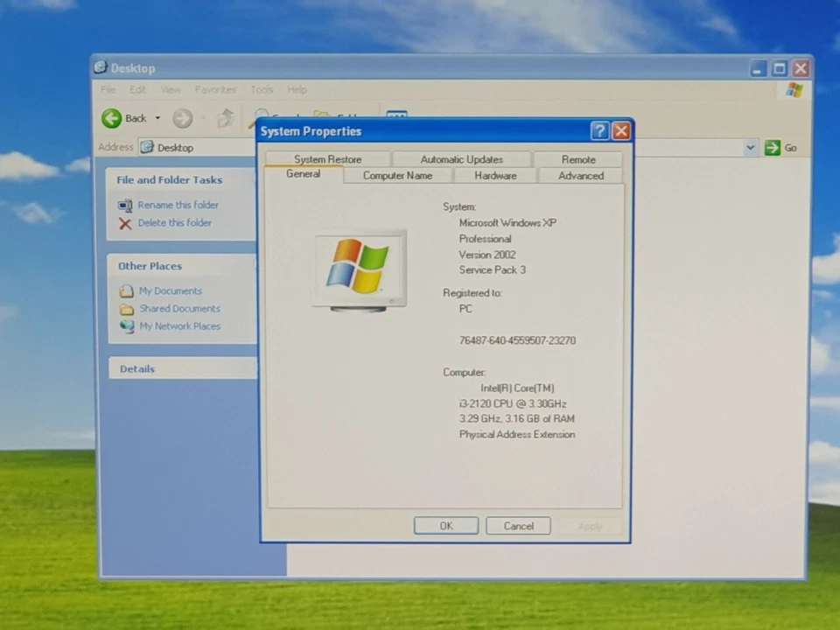The height and width of the screenshot is (630, 840).
Task: Click the Up folder toolbar icon
Action: pyautogui.click(x=226, y=118)
